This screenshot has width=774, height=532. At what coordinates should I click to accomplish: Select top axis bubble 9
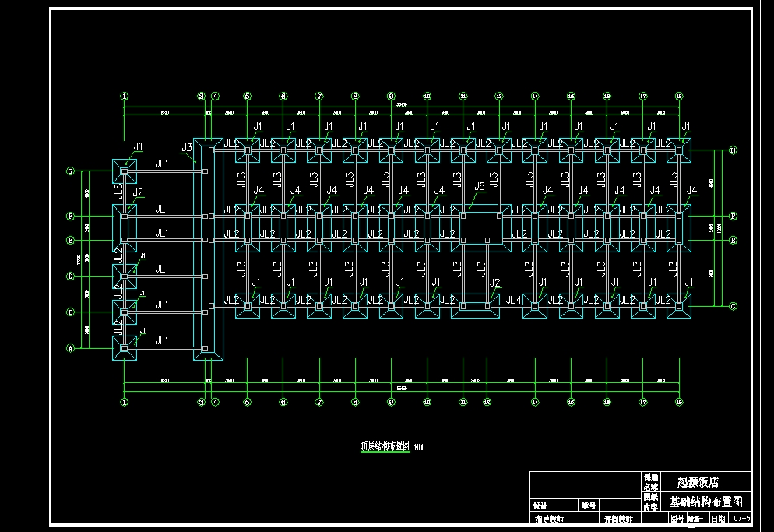click(392, 97)
